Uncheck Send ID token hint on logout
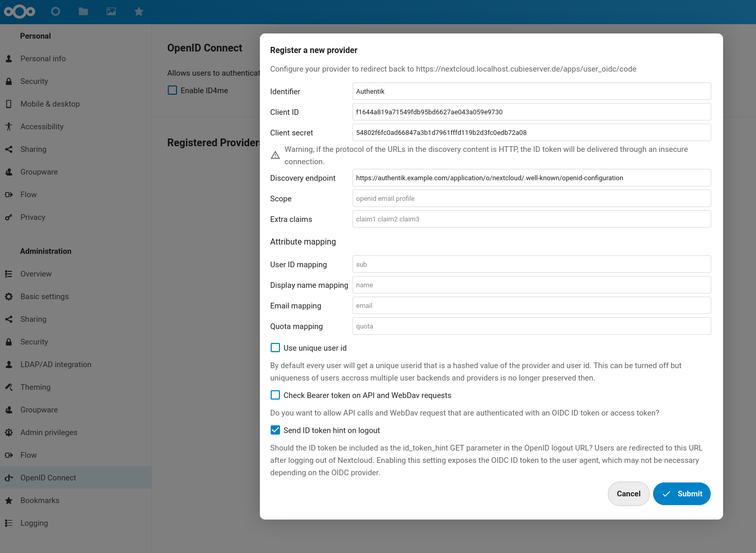756x553 pixels. (275, 430)
